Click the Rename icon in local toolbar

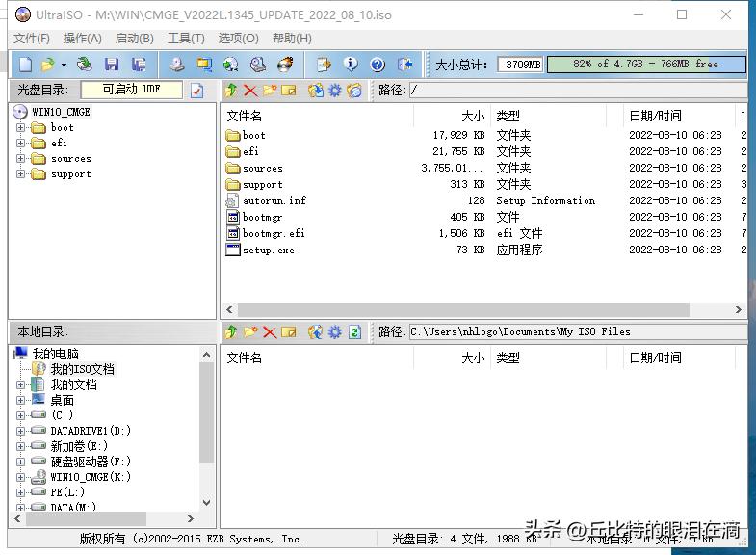(x=289, y=331)
